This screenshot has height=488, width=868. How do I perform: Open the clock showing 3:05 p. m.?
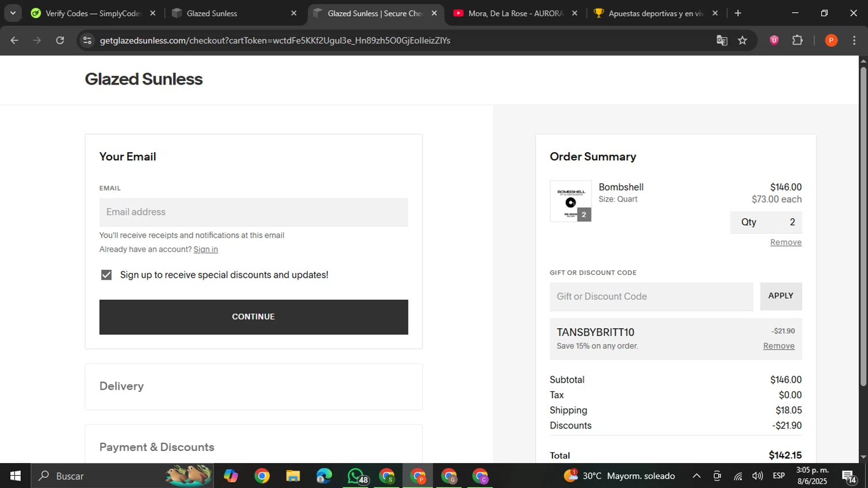coord(812,476)
